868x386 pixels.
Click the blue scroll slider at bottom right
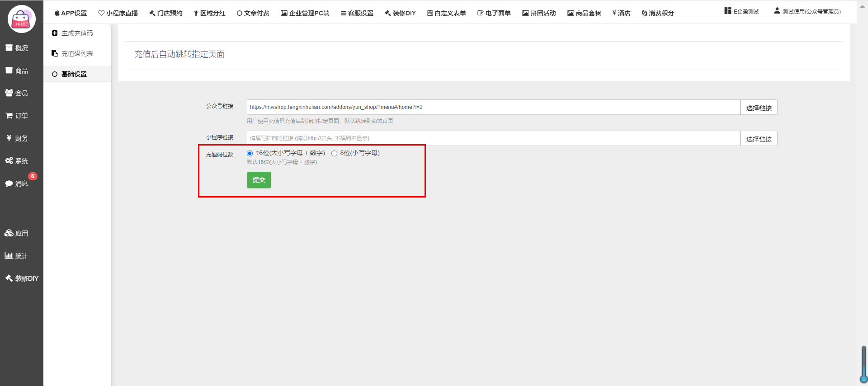coord(863,365)
